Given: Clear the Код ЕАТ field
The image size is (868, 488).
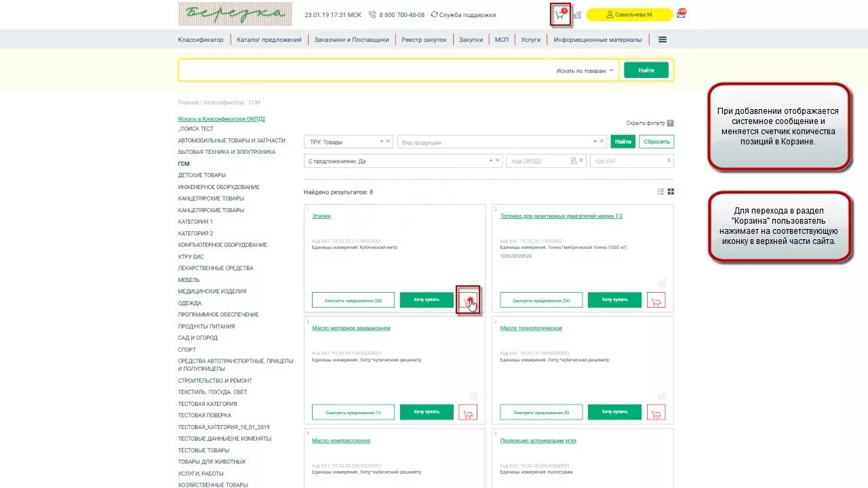Looking at the screenshot, I should pyautogui.click(x=669, y=161).
